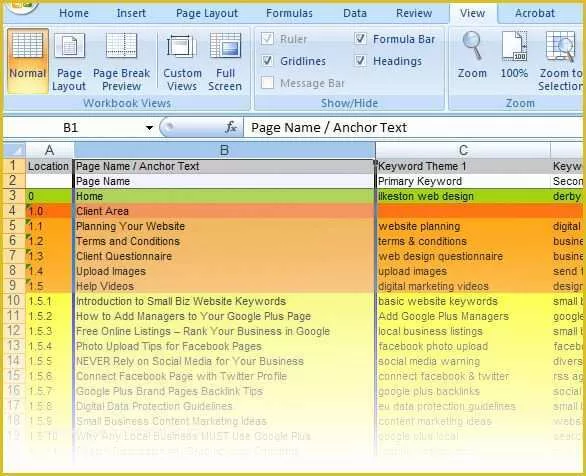Select location cell '1.0'
The height and width of the screenshot is (476, 586).
click(49, 211)
